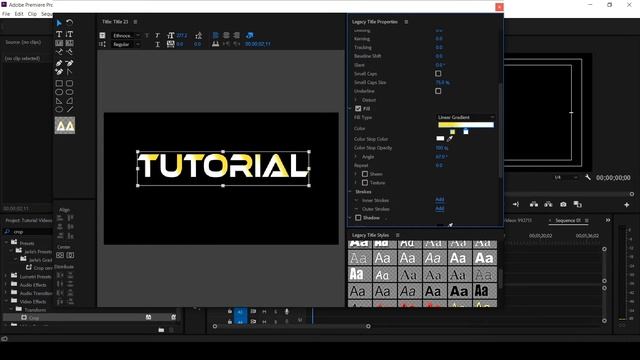This screenshot has width=640, height=360.
Task: Open the Linear Gradient fill type dropdown
Action: click(466, 117)
